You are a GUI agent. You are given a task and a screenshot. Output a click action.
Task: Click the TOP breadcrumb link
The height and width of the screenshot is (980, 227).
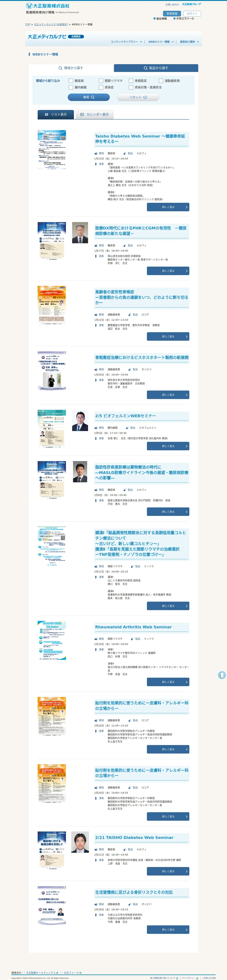tap(27, 24)
